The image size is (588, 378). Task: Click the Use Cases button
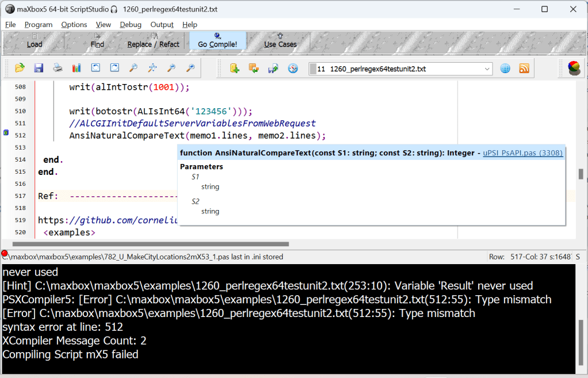pos(280,41)
